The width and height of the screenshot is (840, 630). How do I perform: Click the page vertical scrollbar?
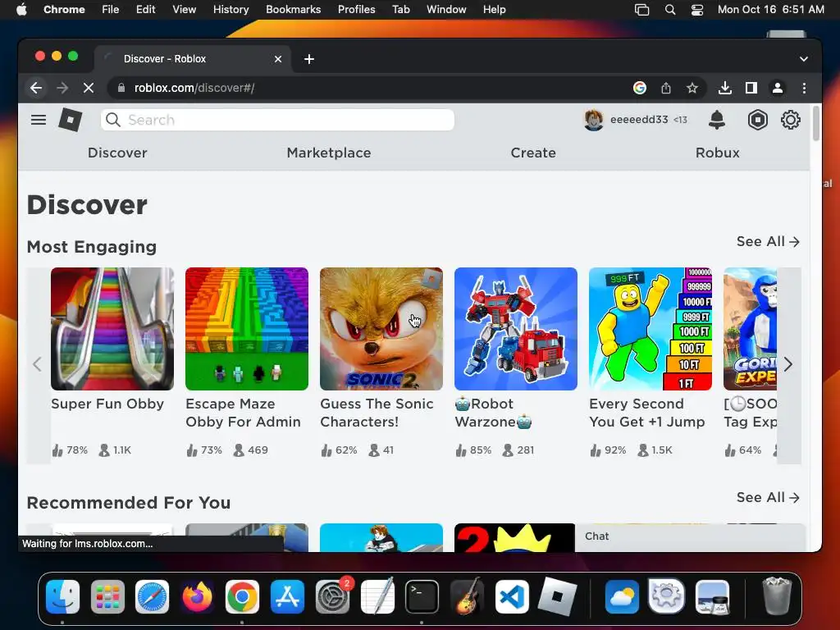coord(816,123)
